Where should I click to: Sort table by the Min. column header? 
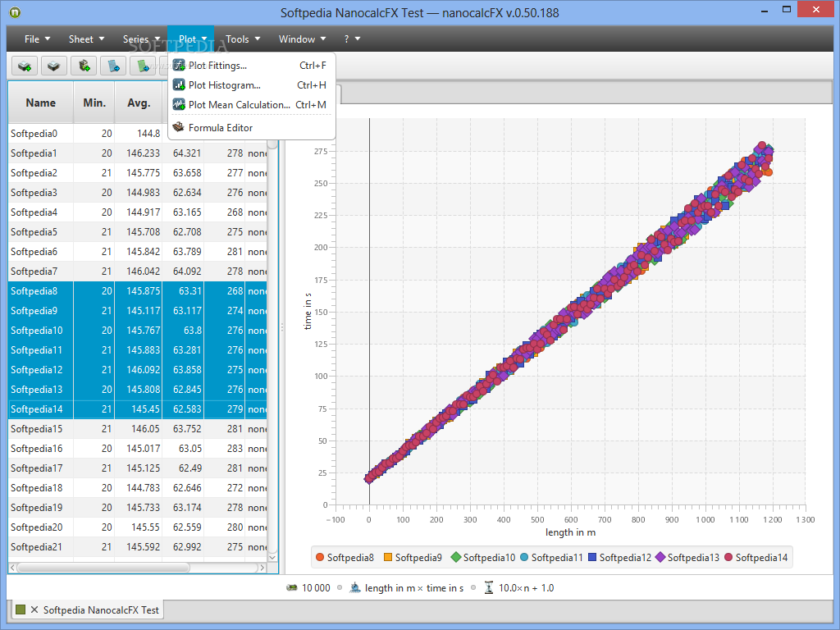[x=94, y=103]
